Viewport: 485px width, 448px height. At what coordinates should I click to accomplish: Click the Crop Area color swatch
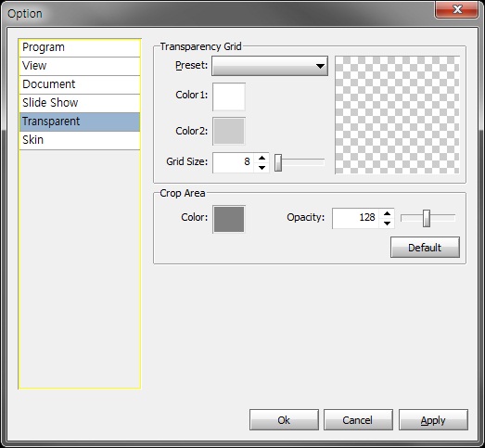(x=229, y=219)
